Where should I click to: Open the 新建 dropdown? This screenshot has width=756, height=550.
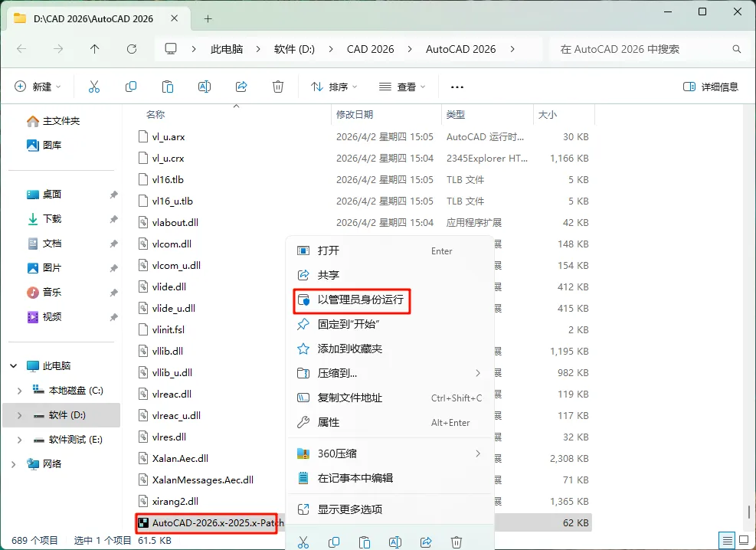(38, 87)
